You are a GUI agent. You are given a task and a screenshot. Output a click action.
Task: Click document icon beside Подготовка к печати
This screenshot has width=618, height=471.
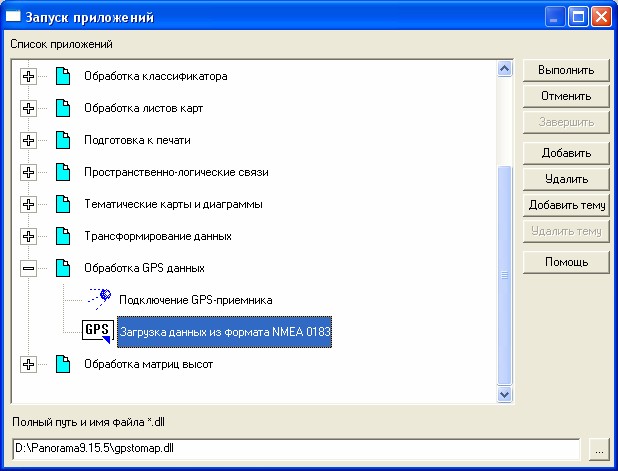click(64, 140)
